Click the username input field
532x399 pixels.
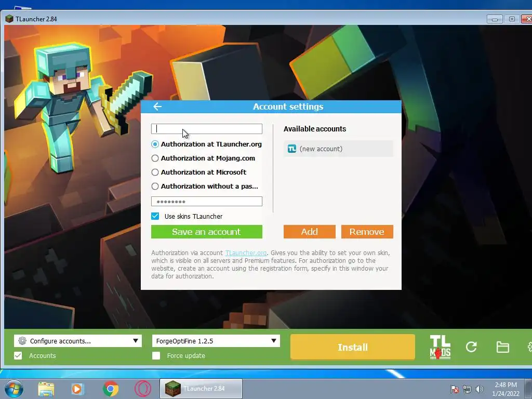pyautogui.click(x=207, y=129)
